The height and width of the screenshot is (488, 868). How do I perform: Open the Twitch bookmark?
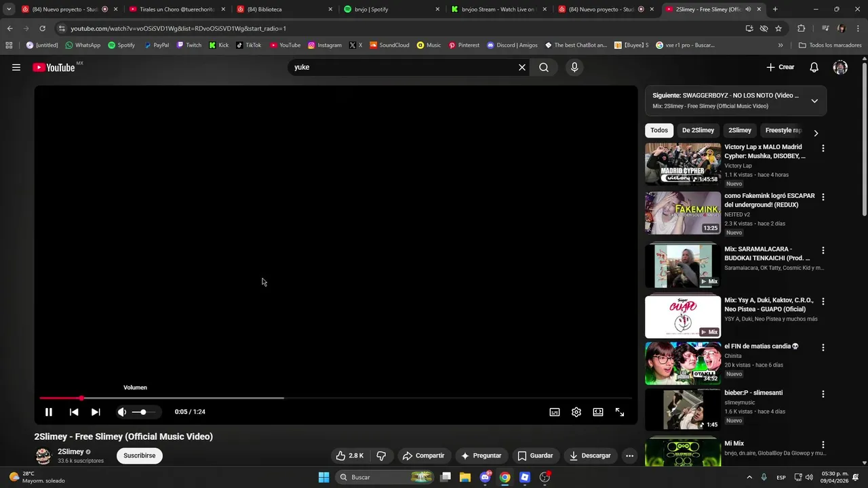coord(189,45)
